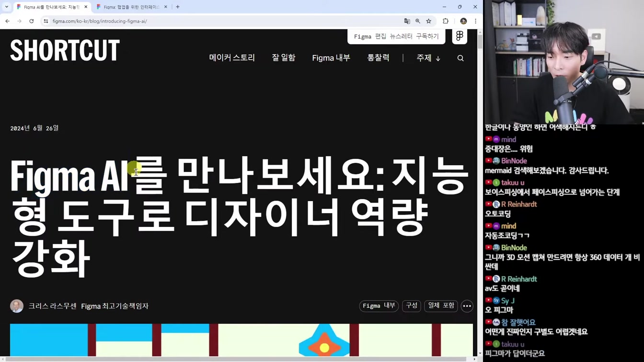
Task: Click chat username takuu u above 보이스피싱 message
Action: 513,182
